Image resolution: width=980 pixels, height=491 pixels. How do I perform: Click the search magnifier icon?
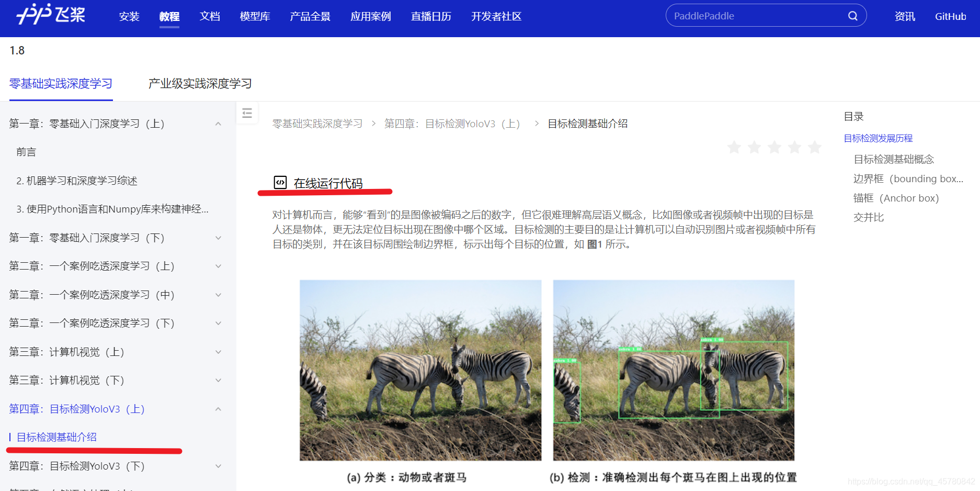point(852,16)
